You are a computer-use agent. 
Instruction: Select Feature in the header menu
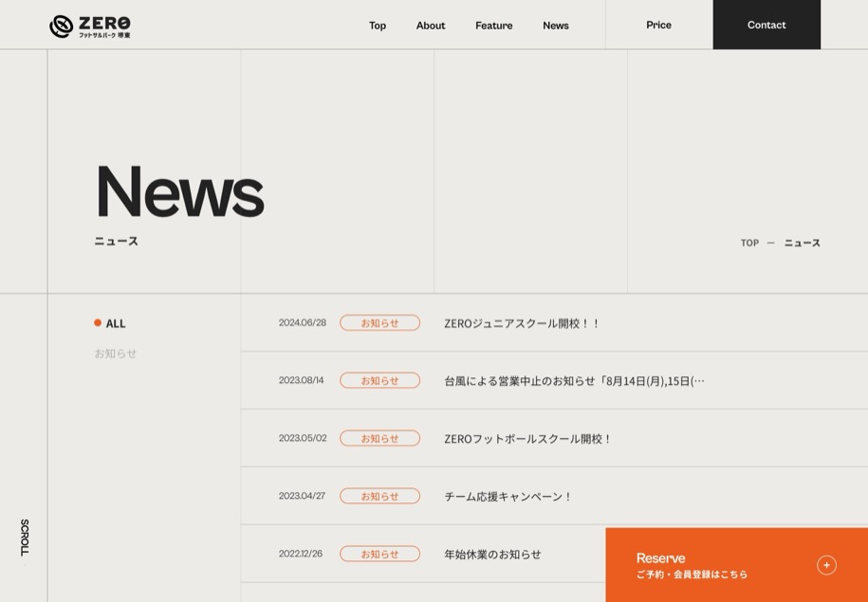[x=494, y=26]
